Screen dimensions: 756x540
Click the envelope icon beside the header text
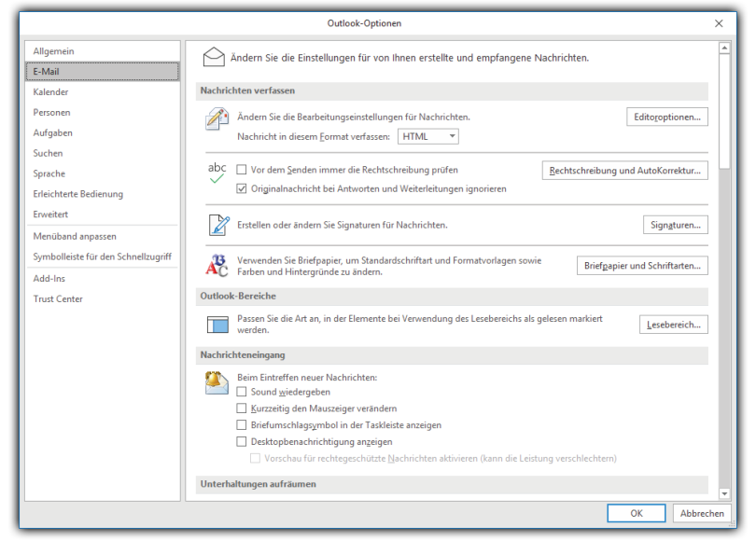pyautogui.click(x=214, y=57)
